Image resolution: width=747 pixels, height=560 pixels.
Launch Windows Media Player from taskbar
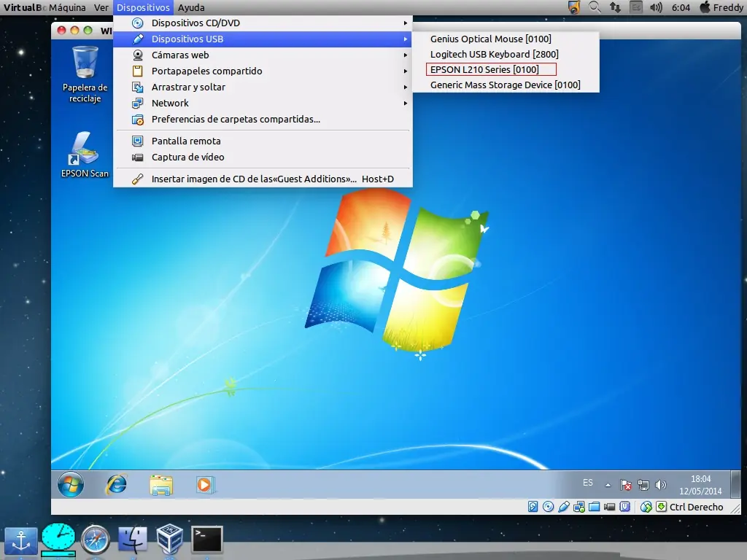click(x=205, y=485)
